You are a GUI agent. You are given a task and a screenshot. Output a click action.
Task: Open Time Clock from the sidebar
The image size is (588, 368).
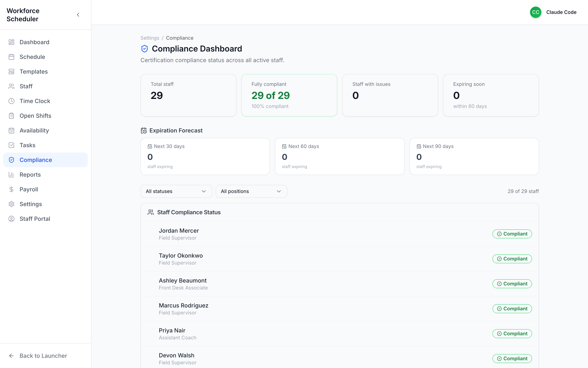tap(46, 101)
